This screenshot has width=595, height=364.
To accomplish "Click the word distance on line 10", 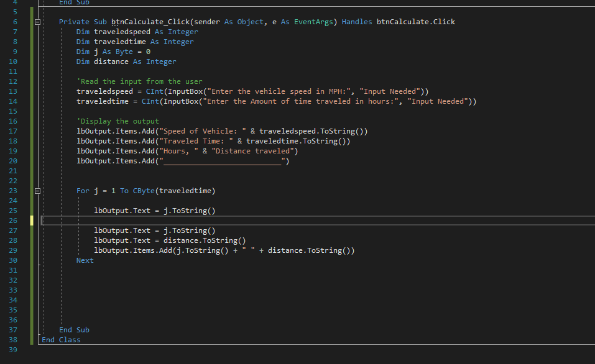I will [113, 61].
